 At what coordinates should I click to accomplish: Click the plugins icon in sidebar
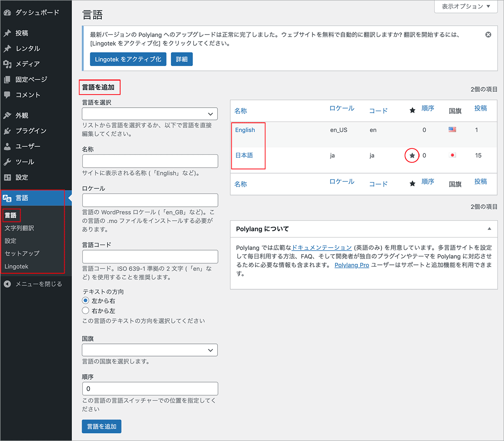tap(7, 131)
